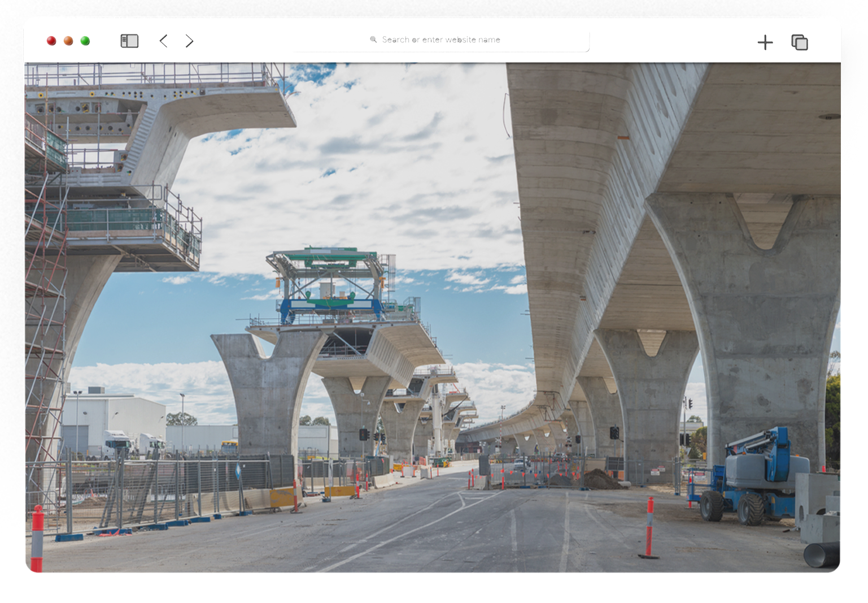Show all tabs overview icon
This screenshot has height=603, width=868.
point(800,42)
